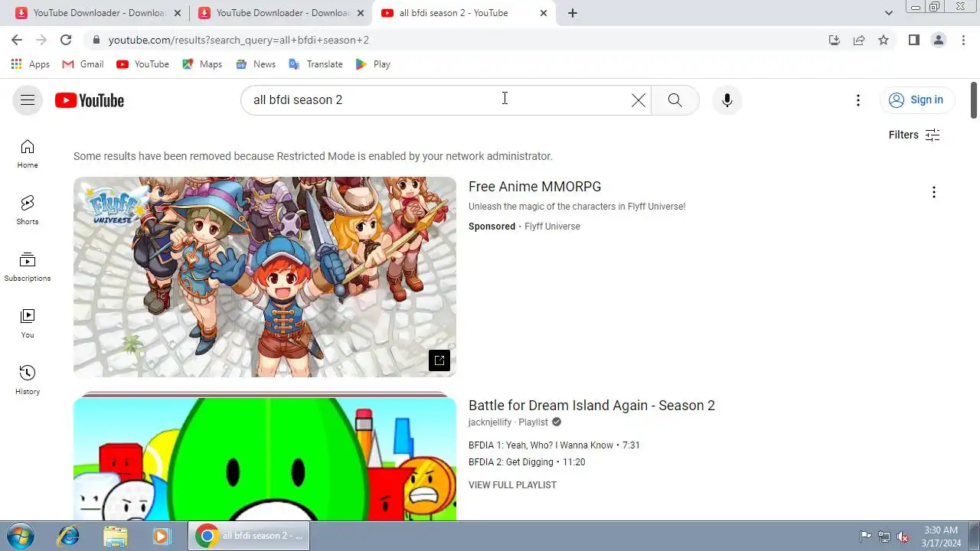Open Subscriptions in the sidebar
Screen dimensions: 980x551
(x=28, y=267)
